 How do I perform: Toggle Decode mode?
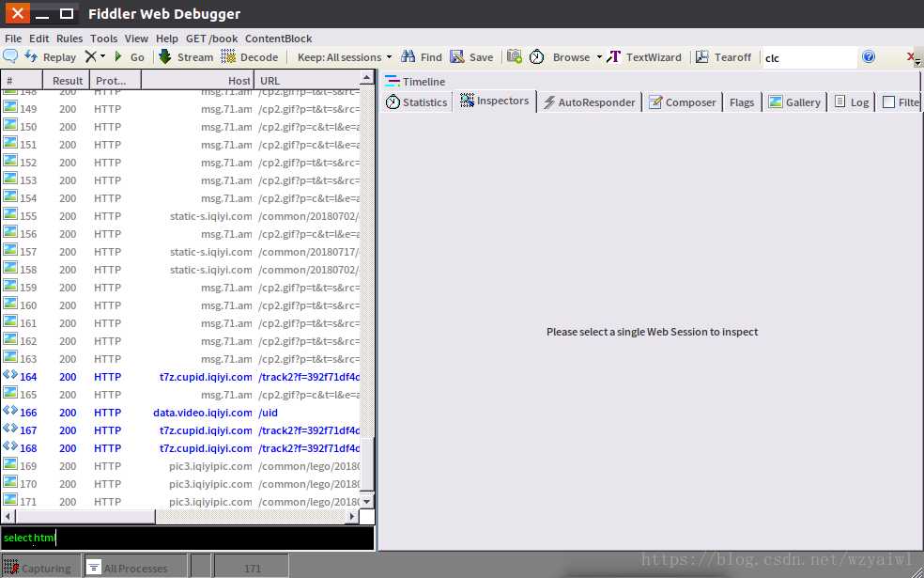coord(249,57)
